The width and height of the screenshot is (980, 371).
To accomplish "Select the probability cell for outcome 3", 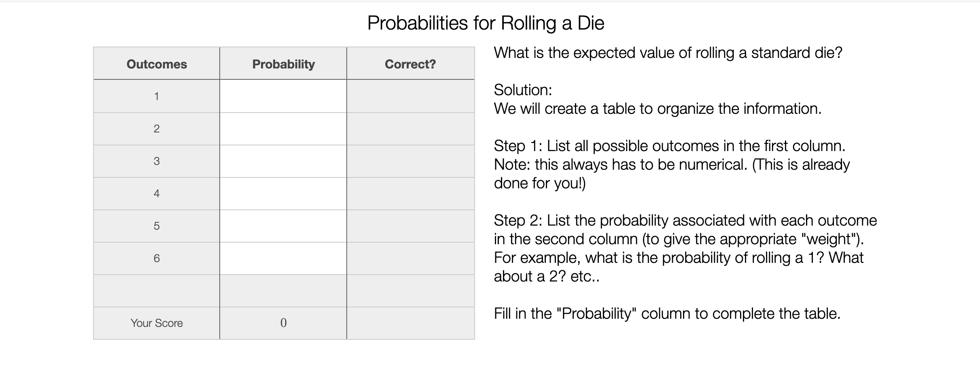I will pos(283,161).
